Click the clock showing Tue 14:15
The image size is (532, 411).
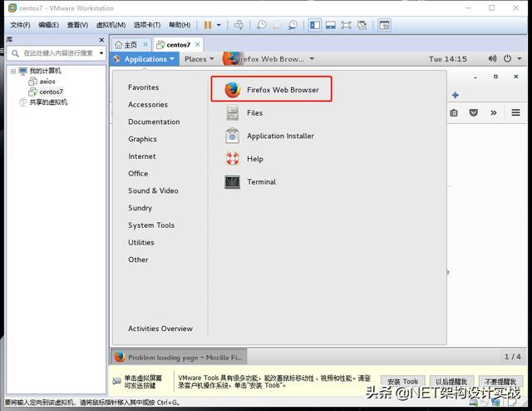448,59
